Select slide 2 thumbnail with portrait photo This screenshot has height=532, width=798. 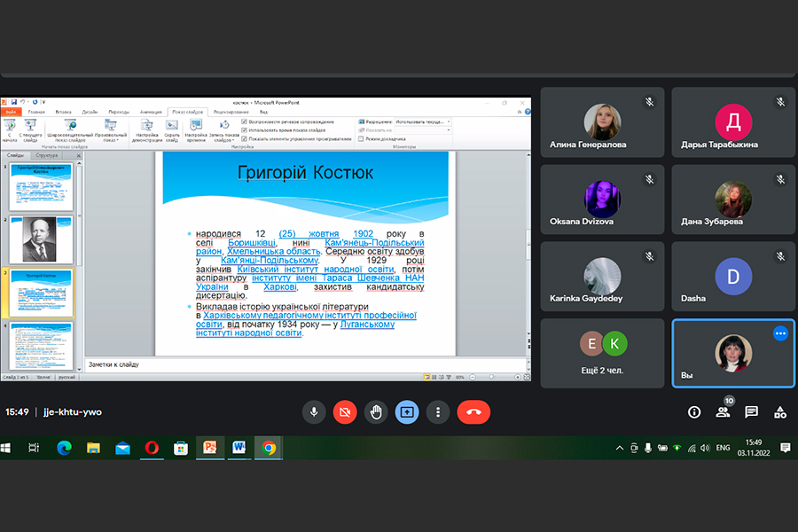click(41, 239)
